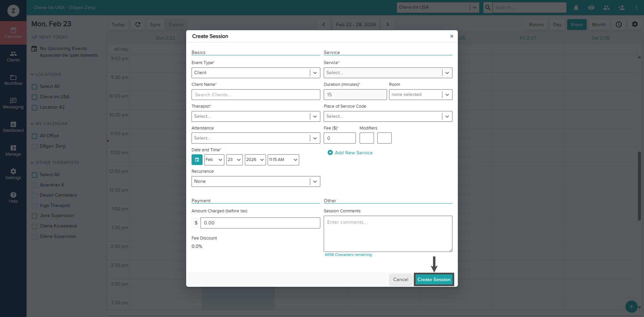Screen dimensions: 644x317
Task: Open notifications bell icon
Action: (576, 7)
